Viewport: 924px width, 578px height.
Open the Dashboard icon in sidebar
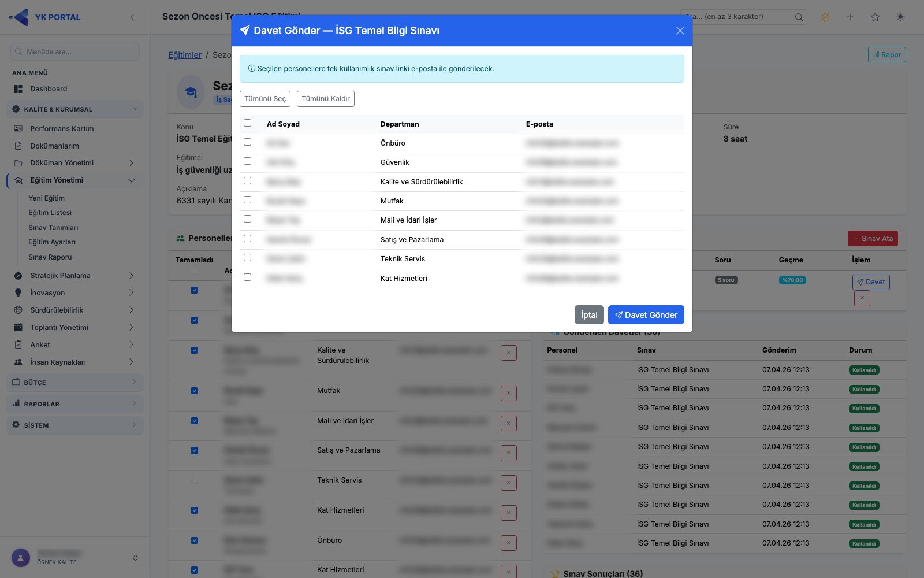18,89
